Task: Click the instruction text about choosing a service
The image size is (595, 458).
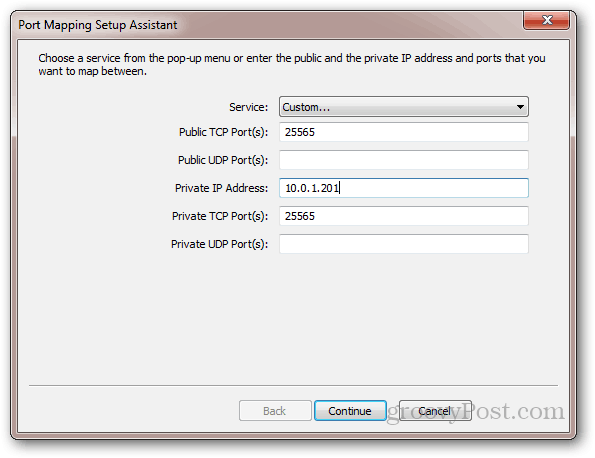Action: 291,65
